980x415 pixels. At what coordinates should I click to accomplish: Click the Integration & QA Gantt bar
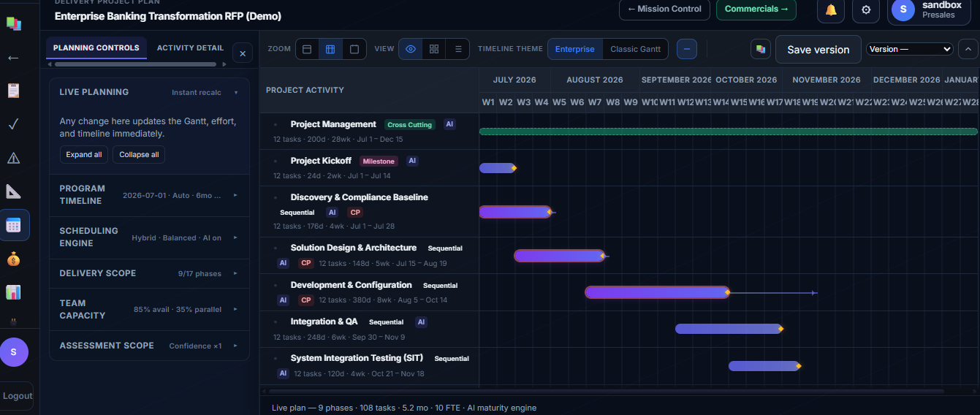728,329
